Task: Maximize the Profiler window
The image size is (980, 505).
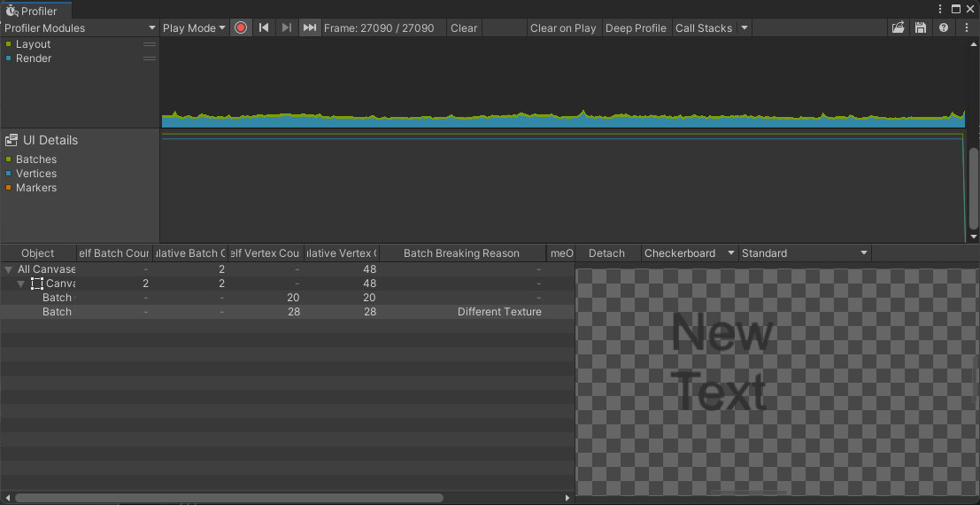Action: pos(956,9)
